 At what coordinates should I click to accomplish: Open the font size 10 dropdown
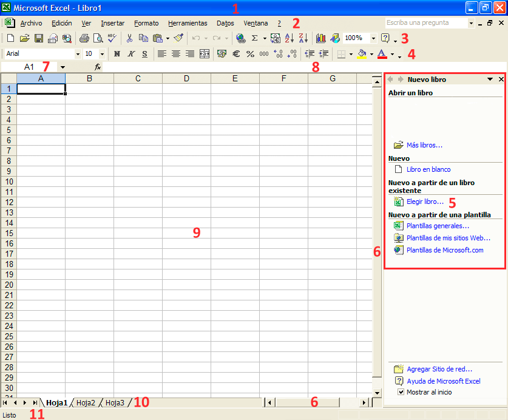coord(102,54)
